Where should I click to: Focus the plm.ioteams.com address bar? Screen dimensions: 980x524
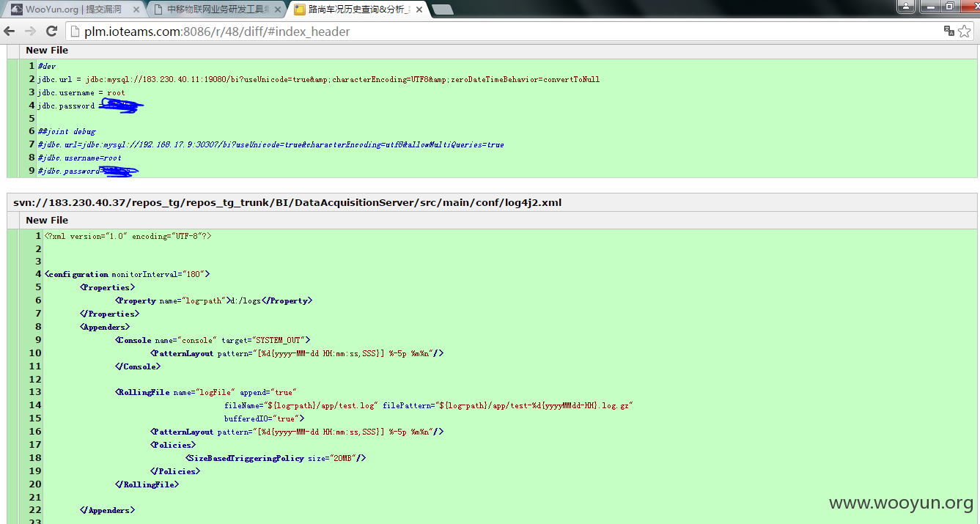(506, 32)
